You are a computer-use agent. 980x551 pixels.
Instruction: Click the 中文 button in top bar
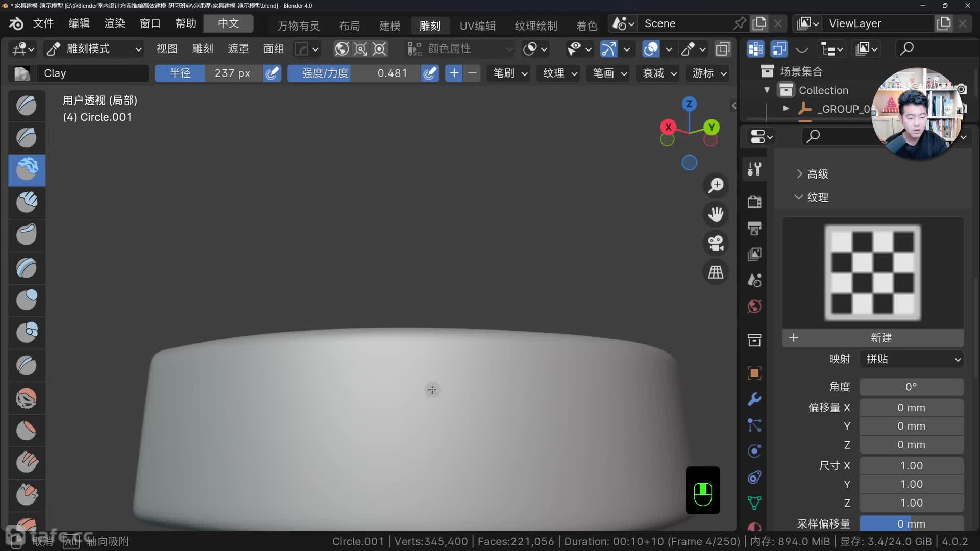coord(228,23)
